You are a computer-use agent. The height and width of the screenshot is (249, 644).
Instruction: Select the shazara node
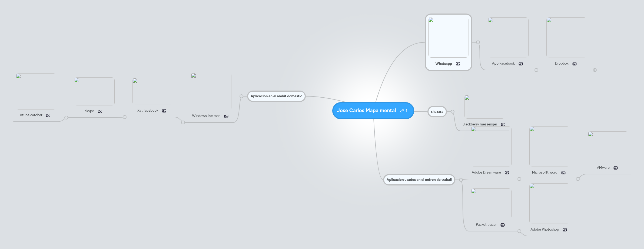(437, 112)
